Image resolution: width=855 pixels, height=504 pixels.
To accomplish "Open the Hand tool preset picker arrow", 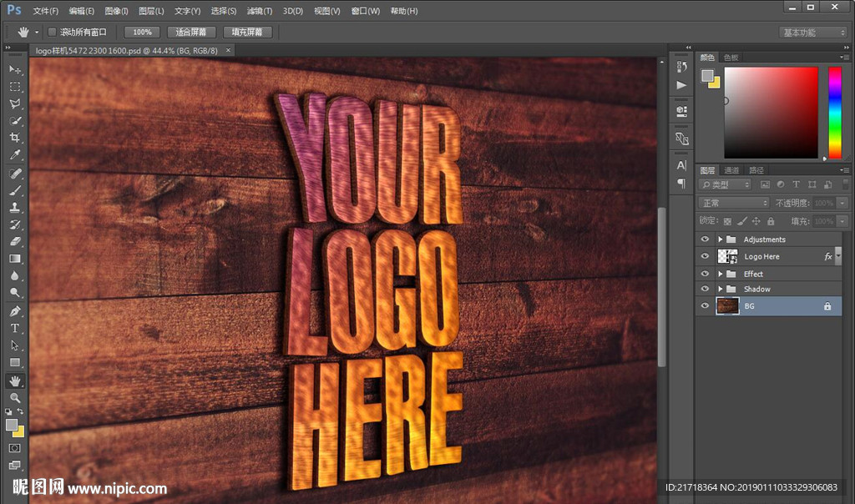I will click(x=37, y=33).
